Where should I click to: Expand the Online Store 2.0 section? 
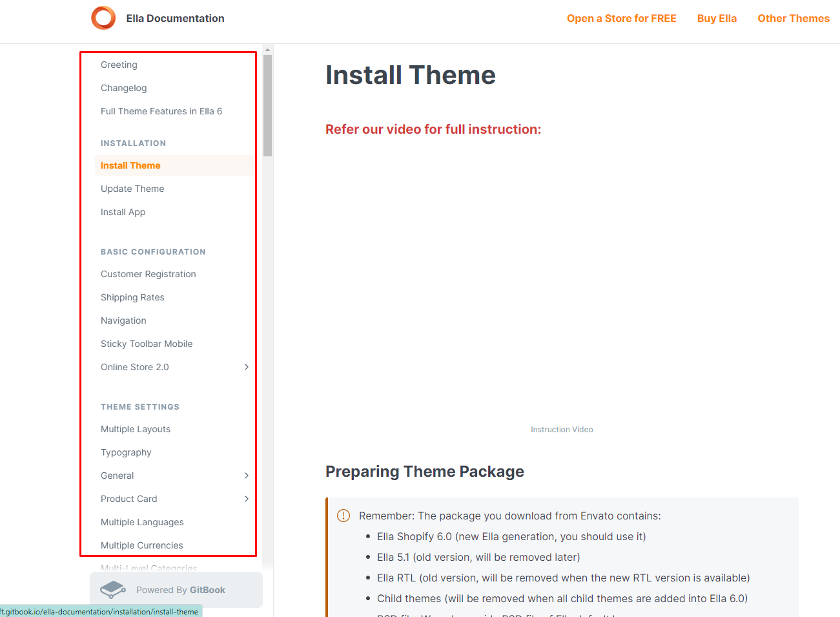coord(247,367)
